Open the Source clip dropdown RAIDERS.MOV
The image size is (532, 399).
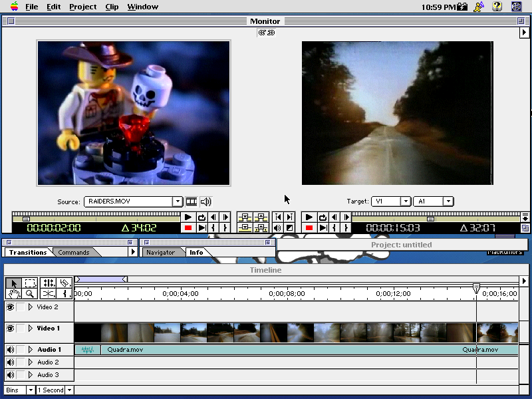[134, 201]
